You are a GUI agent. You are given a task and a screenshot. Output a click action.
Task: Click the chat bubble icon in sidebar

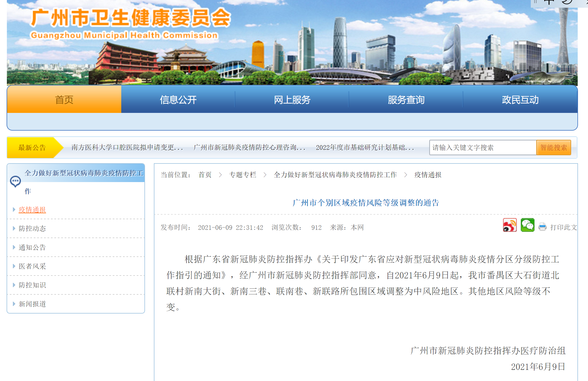point(15,181)
